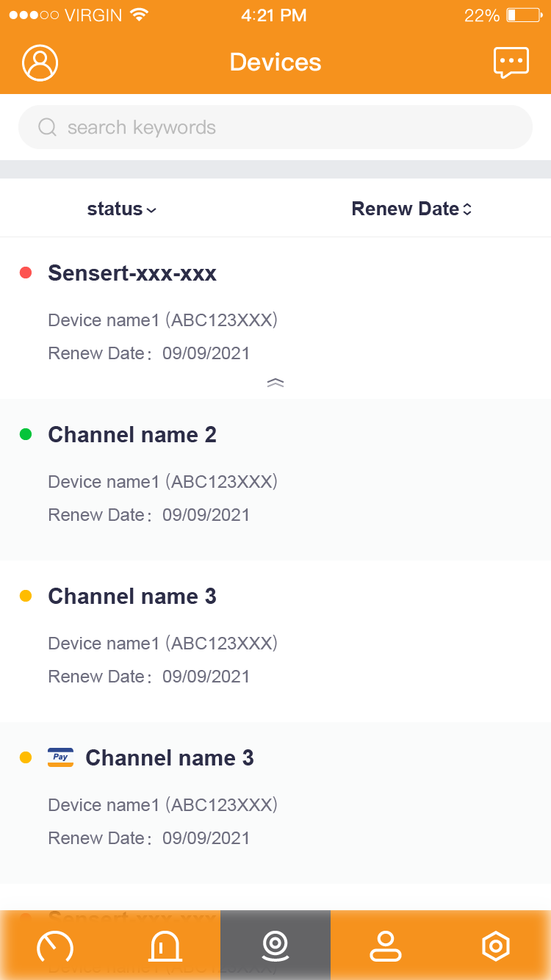Screen dimensions: 551x980
Task: Open the user profile icon
Action: pos(40,62)
